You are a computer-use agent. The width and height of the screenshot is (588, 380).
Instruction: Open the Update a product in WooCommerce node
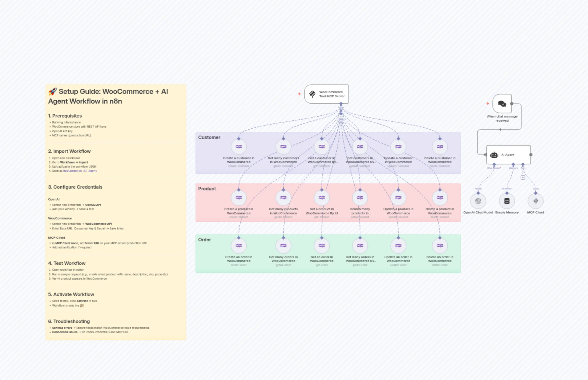click(398, 197)
